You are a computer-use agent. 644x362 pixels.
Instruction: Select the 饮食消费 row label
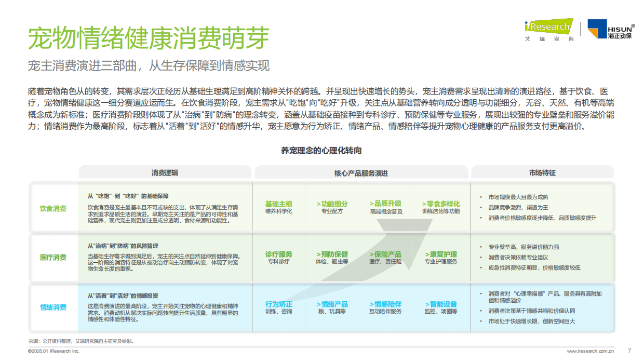tap(53, 208)
